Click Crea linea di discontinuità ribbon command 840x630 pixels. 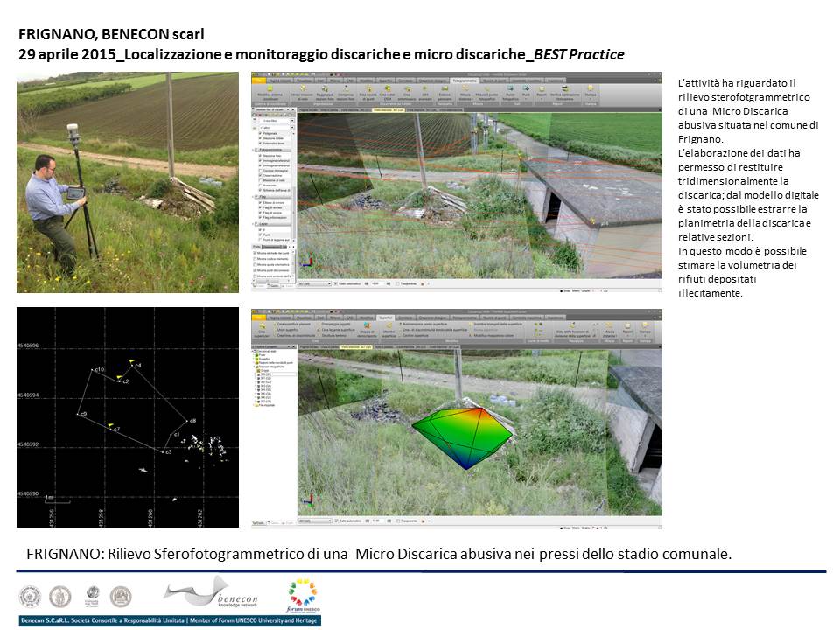(295, 335)
